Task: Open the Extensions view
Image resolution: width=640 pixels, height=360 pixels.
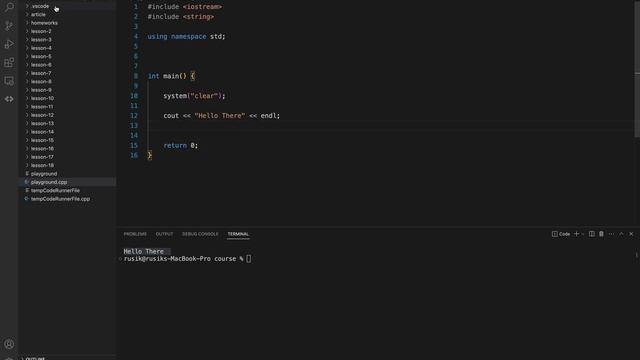Action: tap(9, 62)
